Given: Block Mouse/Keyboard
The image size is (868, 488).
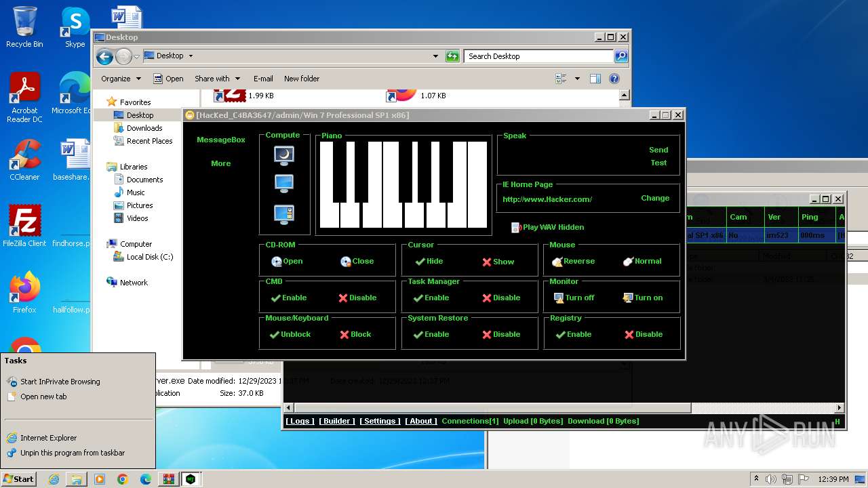Looking at the screenshot, I should 355,334.
